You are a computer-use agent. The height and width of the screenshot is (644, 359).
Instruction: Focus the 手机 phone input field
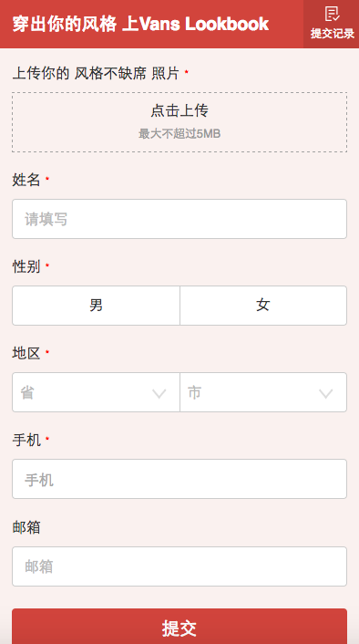pyautogui.click(x=179, y=479)
